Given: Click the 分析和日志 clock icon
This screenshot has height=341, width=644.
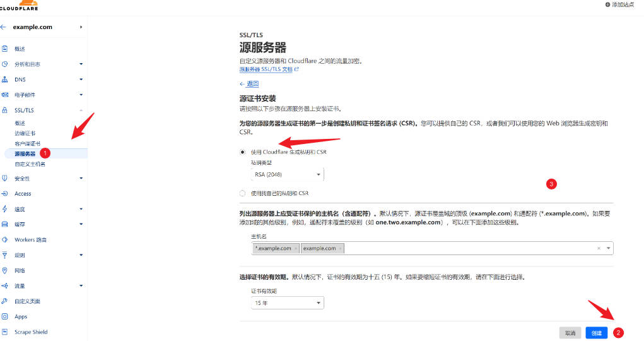Looking at the screenshot, I should [4, 64].
